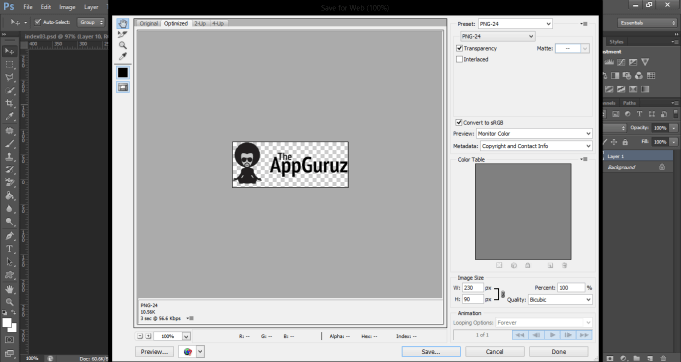Click the Done button
Viewport: 681px width, 362px height.
pyautogui.click(x=559, y=352)
